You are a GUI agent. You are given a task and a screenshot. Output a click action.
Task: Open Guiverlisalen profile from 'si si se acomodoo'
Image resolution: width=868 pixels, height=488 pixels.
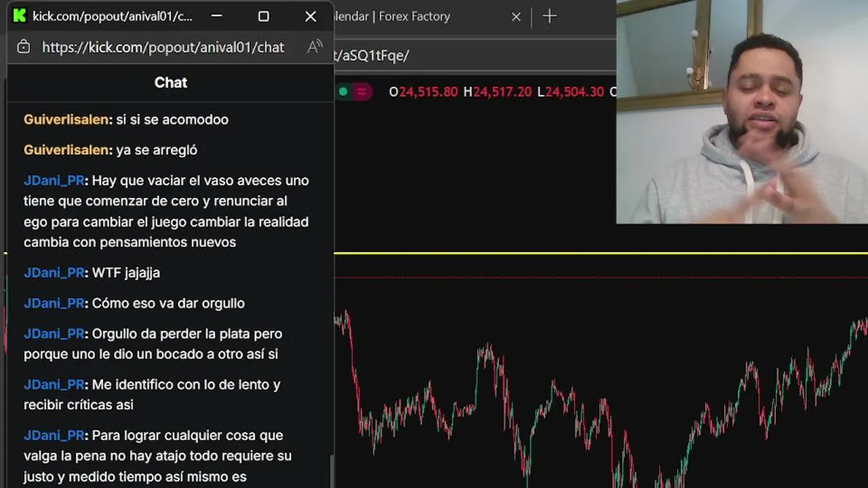(65, 119)
